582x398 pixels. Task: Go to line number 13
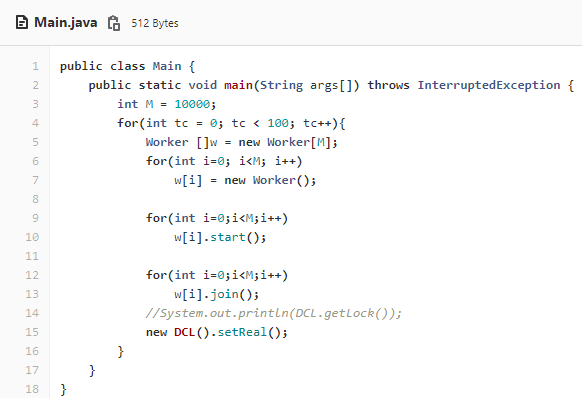click(x=32, y=294)
